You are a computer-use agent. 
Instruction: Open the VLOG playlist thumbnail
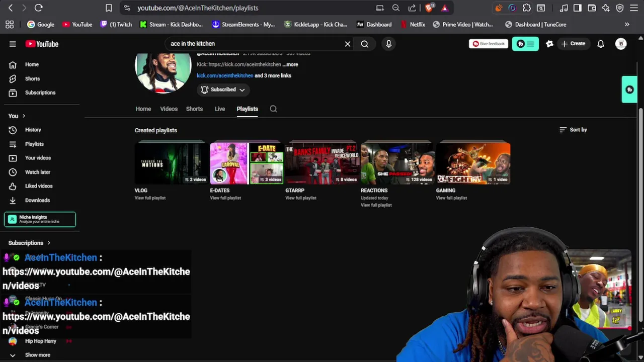coord(172,163)
